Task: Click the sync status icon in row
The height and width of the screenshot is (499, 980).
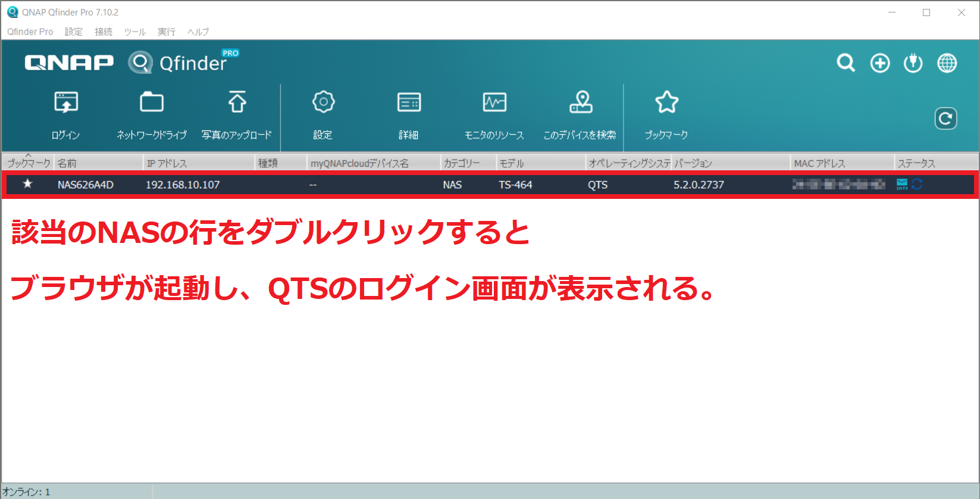Action: point(917,184)
